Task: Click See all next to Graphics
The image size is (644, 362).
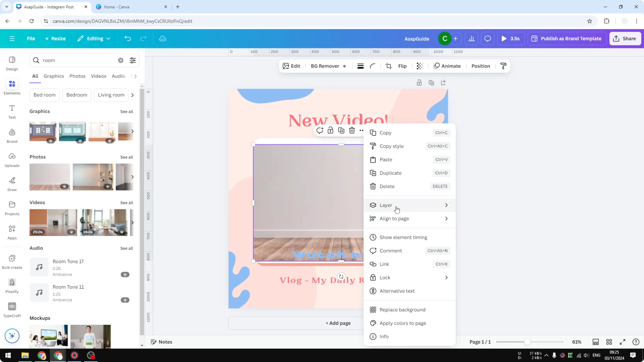Action: click(127, 111)
